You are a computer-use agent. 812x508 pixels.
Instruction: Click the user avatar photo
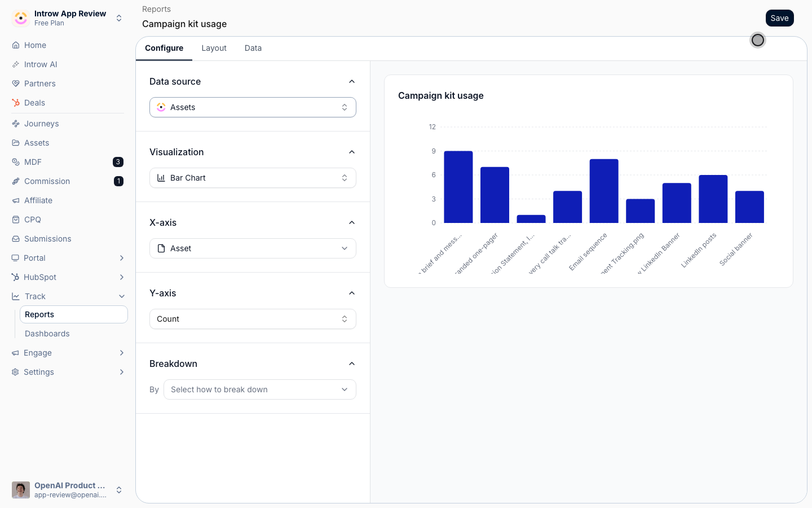pos(21,490)
